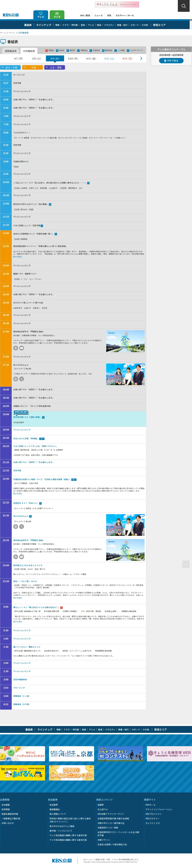Show the schedule for 4/10 (木)
This screenshot has width=192, height=868.
[73, 59]
